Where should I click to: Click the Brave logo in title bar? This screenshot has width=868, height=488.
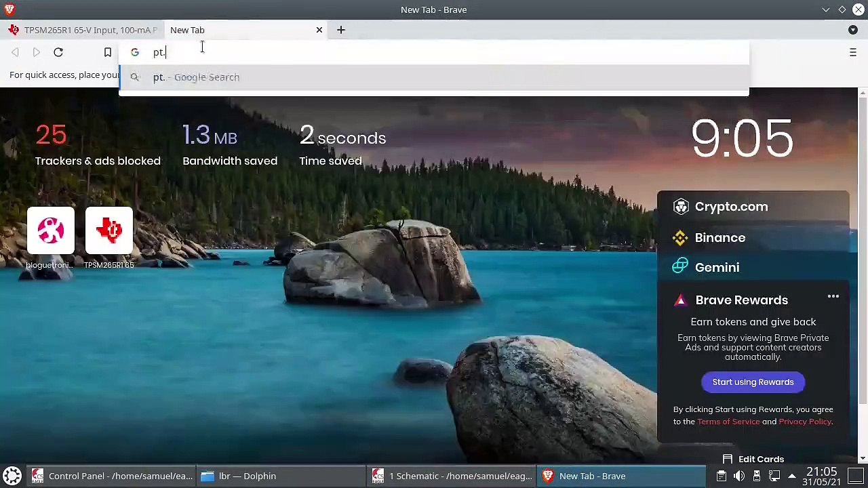tap(9, 9)
